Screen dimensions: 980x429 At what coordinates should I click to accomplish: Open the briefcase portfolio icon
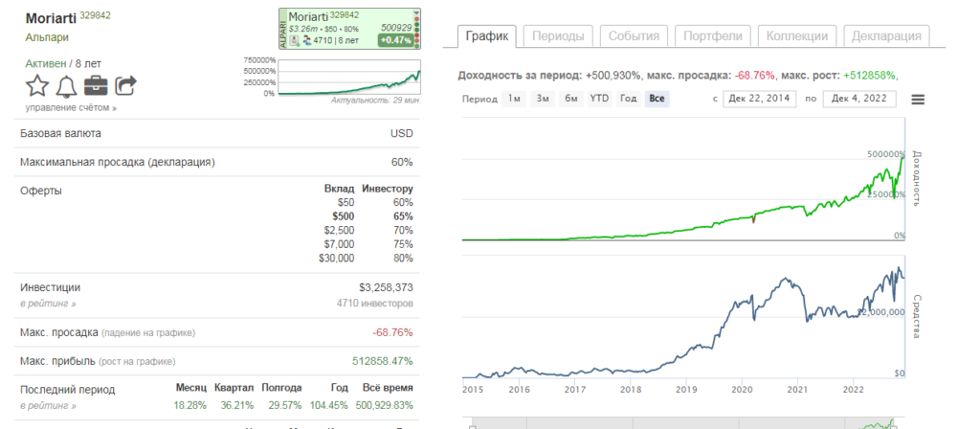pyautogui.click(x=96, y=85)
